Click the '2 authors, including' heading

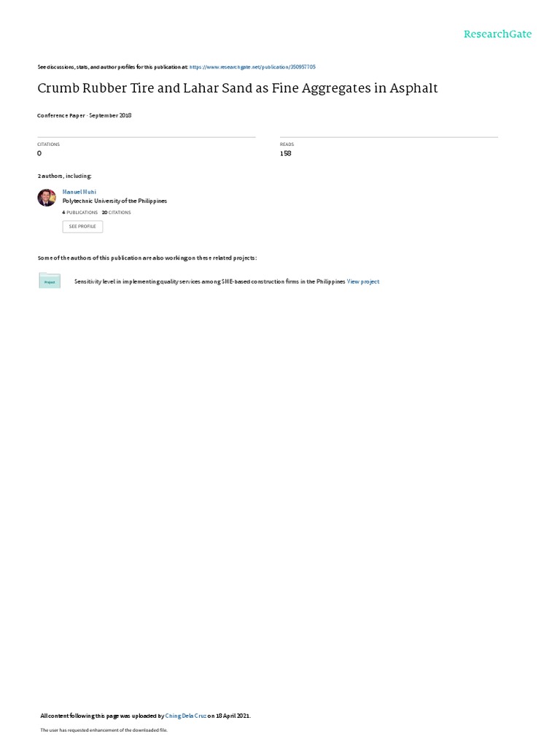coord(65,177)
